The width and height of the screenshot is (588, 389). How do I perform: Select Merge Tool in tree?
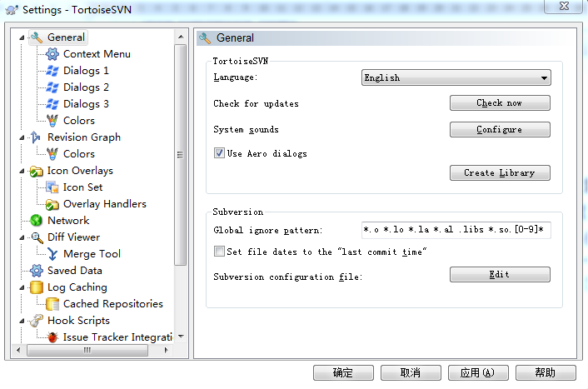coord(92,254)
